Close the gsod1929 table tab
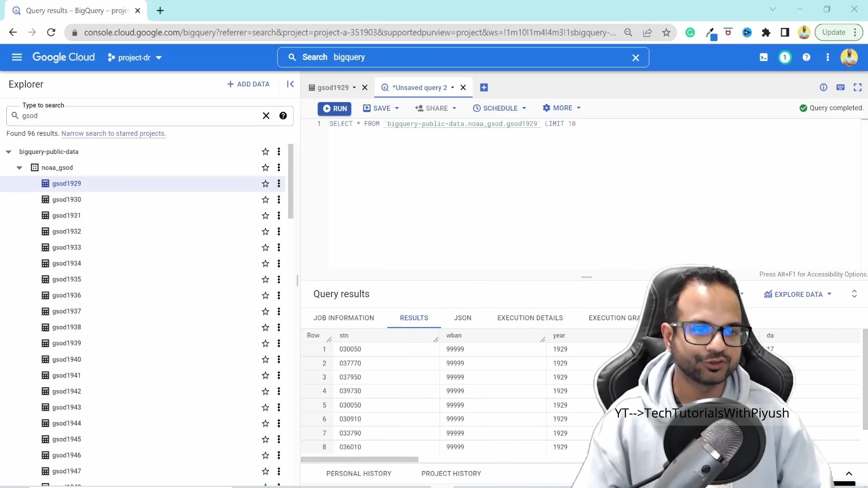This screenshot has height=488, width=868. click(x=365, y=88)
